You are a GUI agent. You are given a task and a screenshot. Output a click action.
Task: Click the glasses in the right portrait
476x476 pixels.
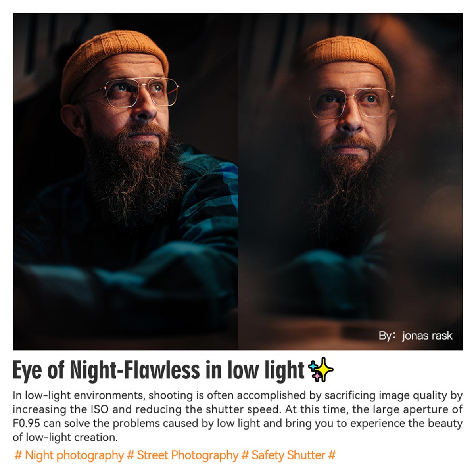pyautogui.click(x=351, y=103)
